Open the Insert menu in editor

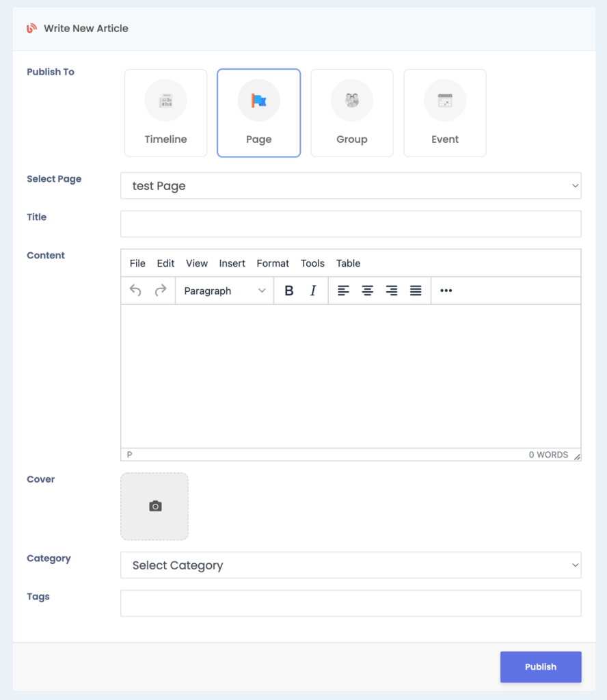tap(232, 263)
